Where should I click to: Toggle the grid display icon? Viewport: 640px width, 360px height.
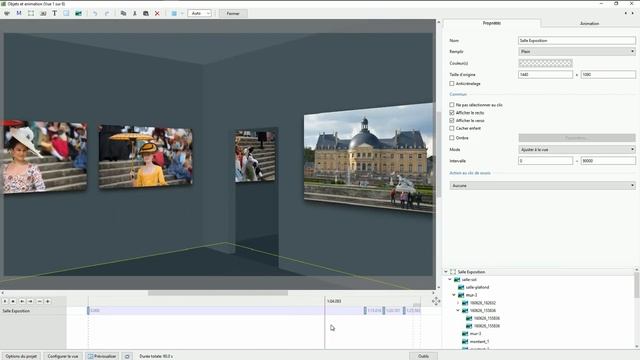(174, 13)
